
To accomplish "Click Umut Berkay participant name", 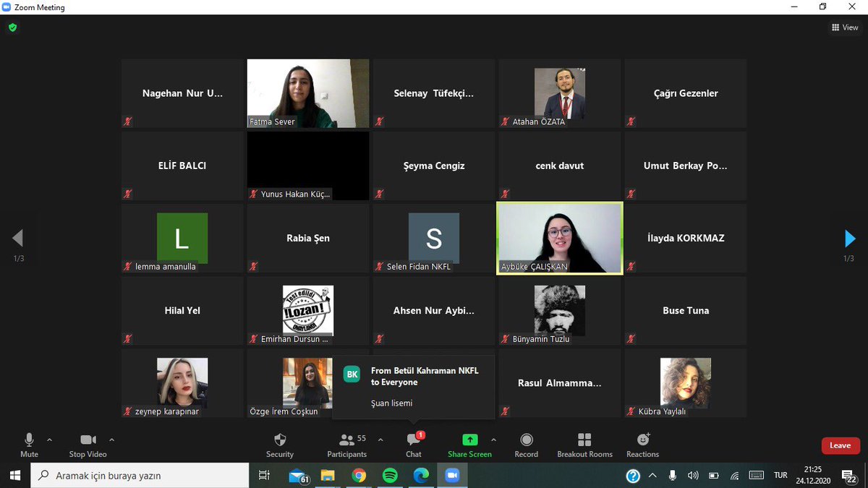I will (x=686, y=166).
